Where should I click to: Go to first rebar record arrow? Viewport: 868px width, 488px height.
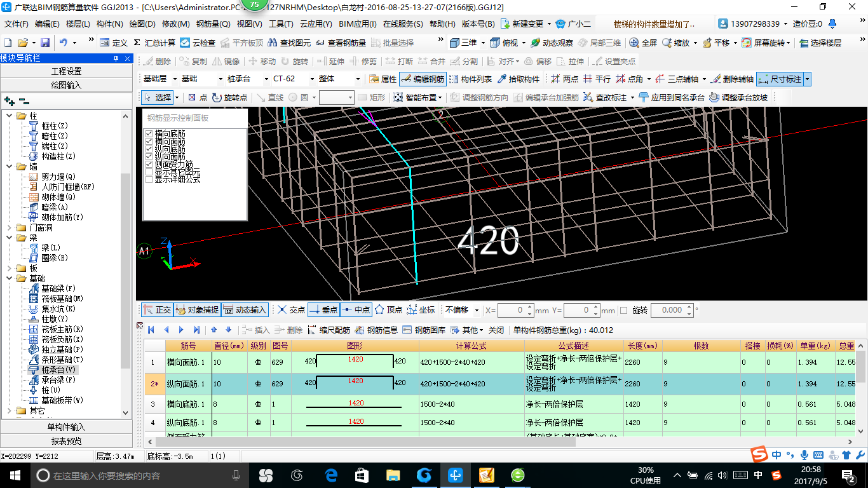[x=151, y=330]
